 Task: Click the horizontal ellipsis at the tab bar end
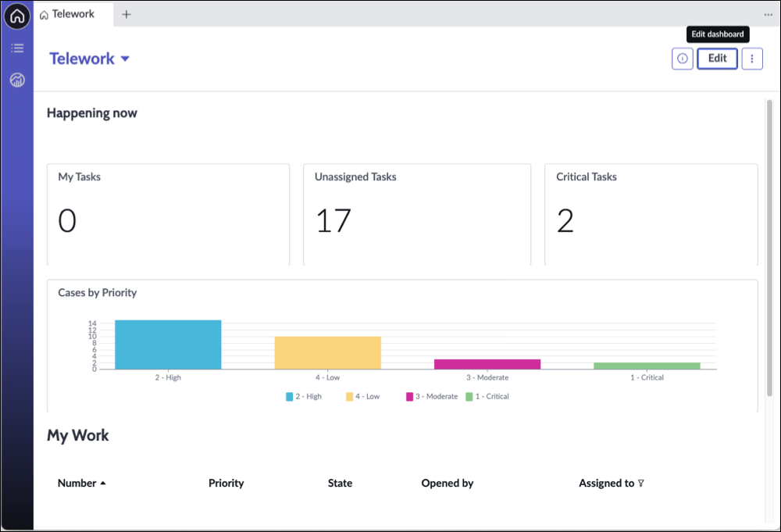(768, 14)
